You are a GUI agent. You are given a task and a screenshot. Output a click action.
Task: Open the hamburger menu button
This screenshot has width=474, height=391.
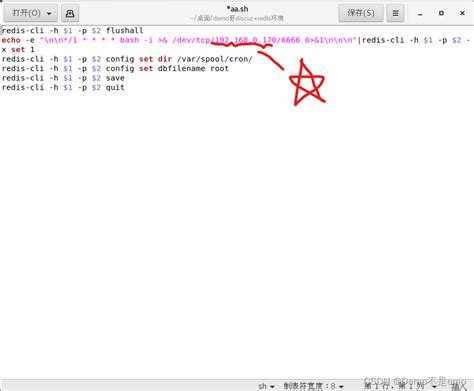(395, 13)
